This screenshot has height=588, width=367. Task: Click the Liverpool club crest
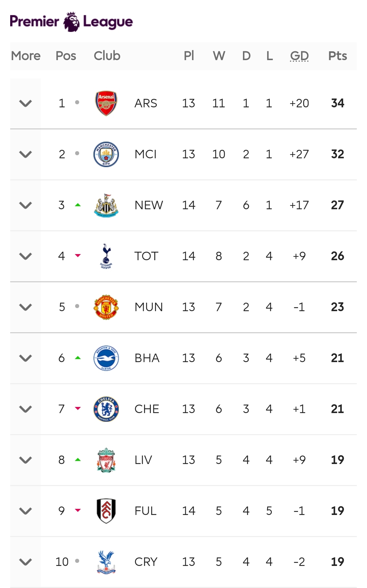click(106, 460)
